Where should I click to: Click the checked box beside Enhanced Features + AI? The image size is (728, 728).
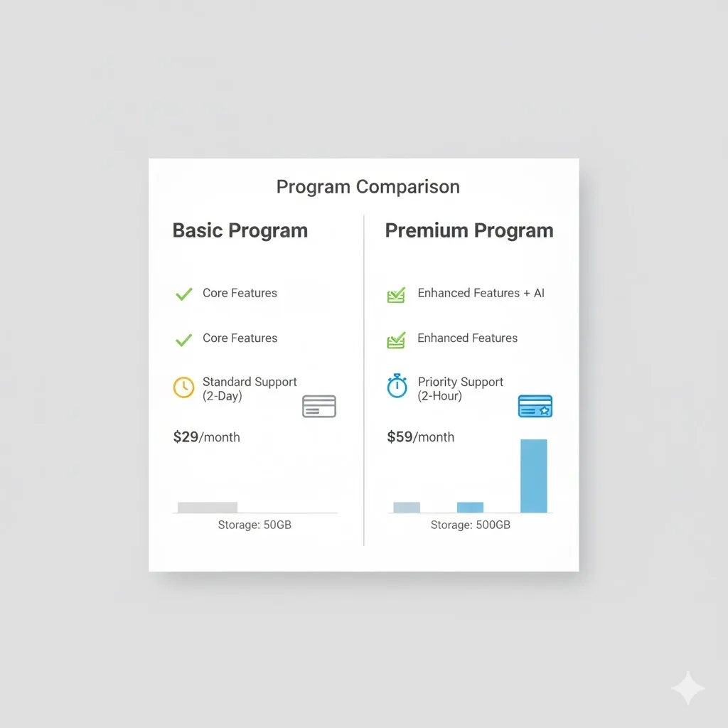tap(396, 294)
